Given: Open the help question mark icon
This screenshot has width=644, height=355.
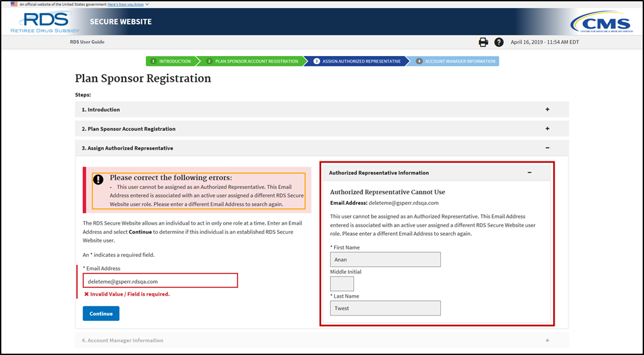Looking at the screenshot, I should (x=499, y=42).
